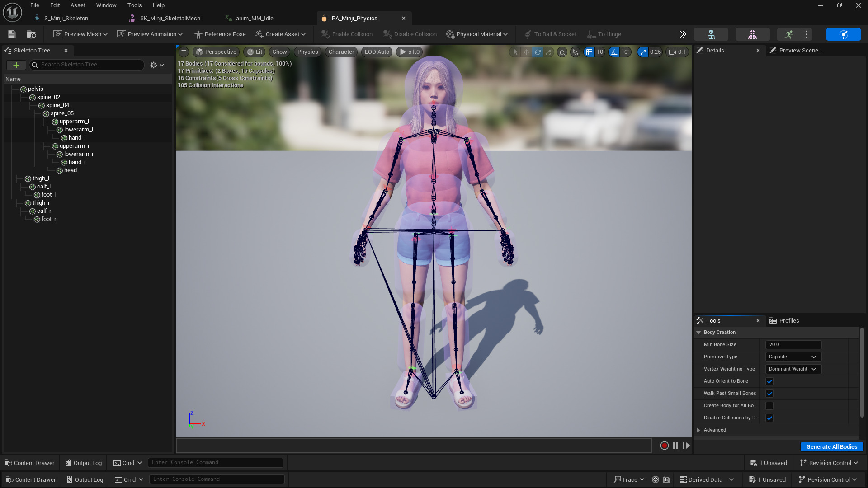Screen dimensions: 868x488
Task: Cycle the transform coordinate system icon
Action: [x=562, y=52]
